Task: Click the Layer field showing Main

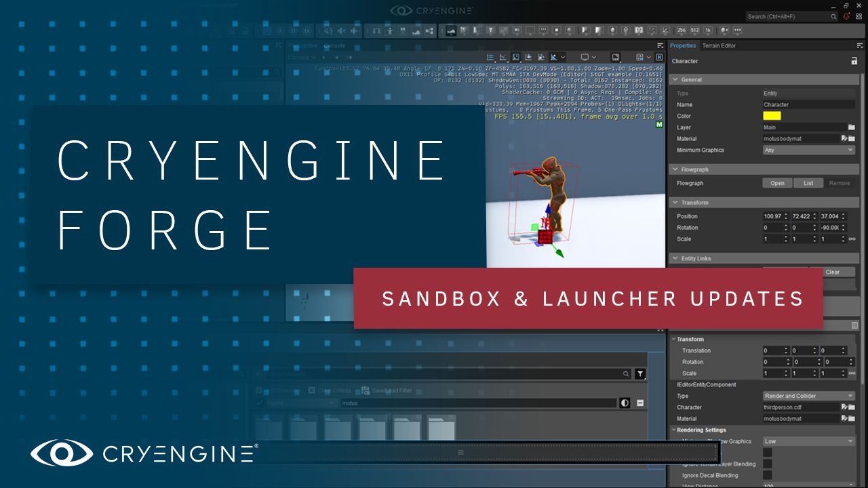Action: click(x=804, y=127)
